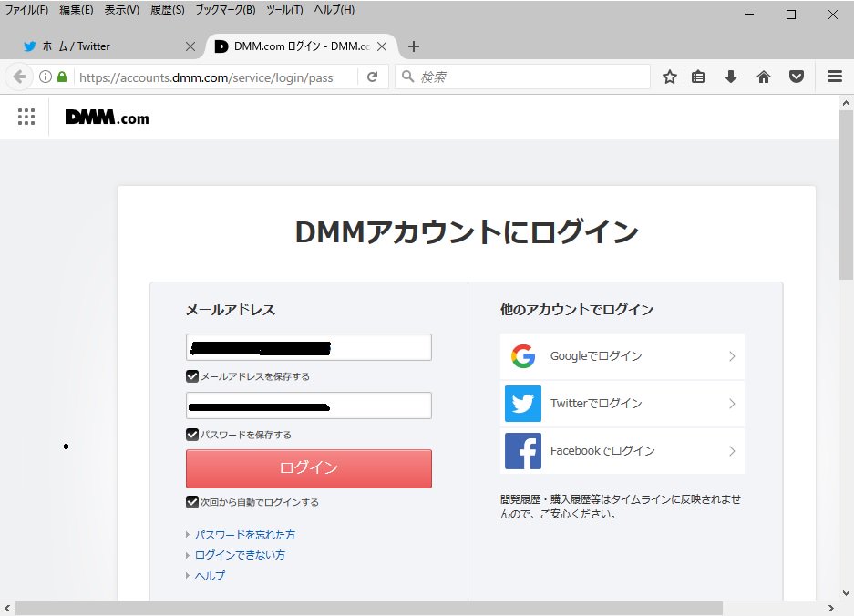The height and width of the screenshot is (616, 854).
Task: Open the ヘルプ(H) menu
Action: click(334, 10)
